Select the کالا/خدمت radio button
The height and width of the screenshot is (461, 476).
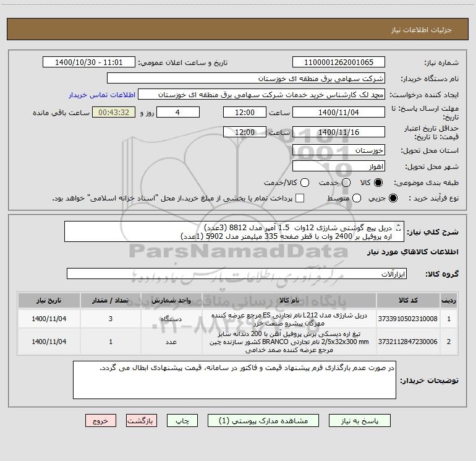305,183
